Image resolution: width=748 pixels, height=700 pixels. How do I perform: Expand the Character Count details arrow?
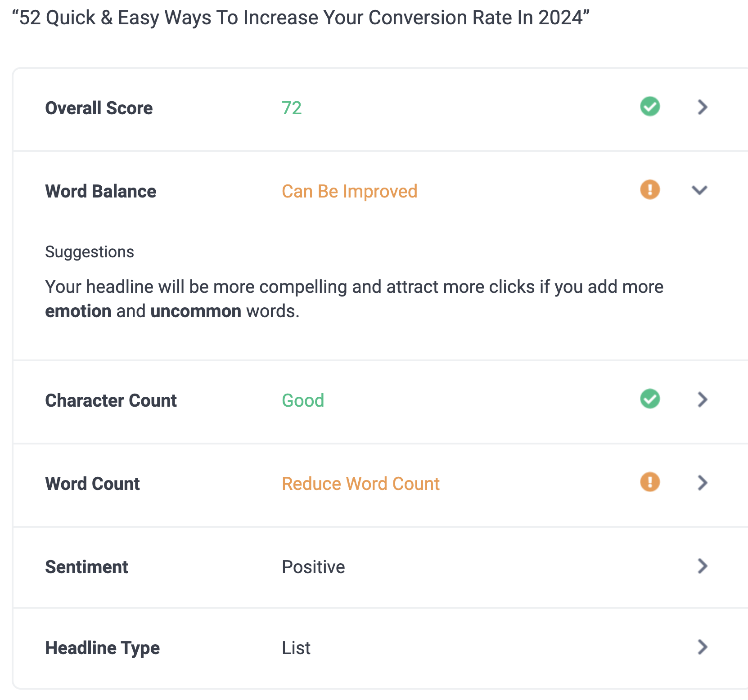(x=702, y=399)
